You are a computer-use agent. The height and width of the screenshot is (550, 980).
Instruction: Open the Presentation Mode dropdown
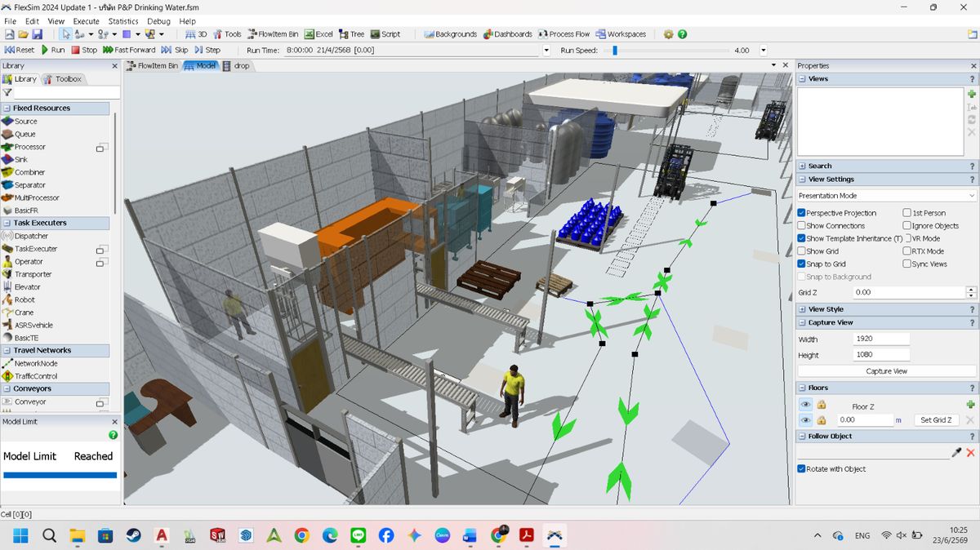887,196
